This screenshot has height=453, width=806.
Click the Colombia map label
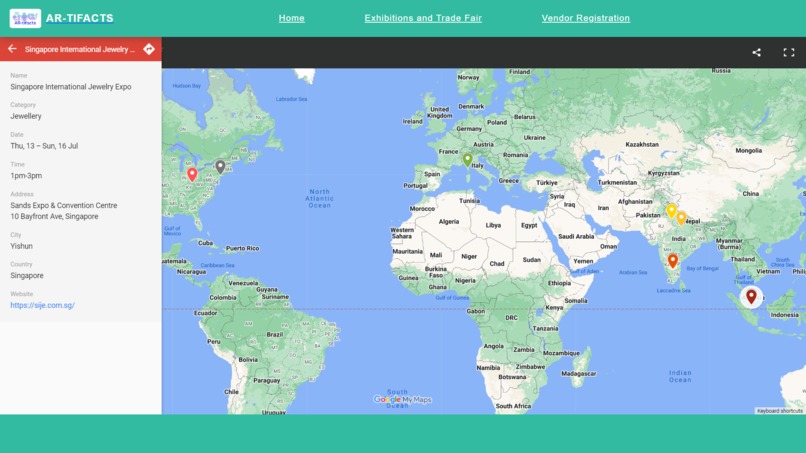pos(223,297)
